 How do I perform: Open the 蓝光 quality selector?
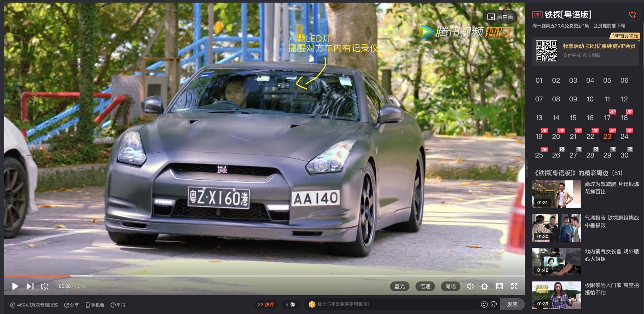coord(399,286)
